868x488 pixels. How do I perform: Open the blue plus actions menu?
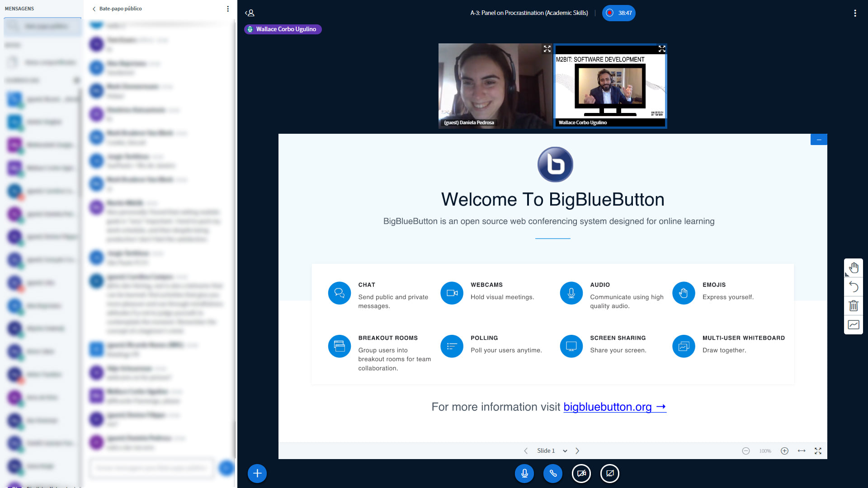tap(257, 474)
